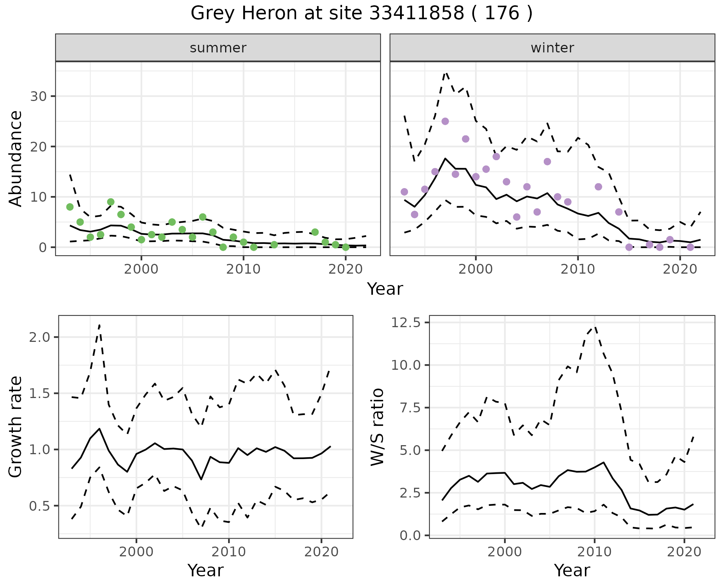Click the peak of W/S ratio upper dashed line
Viewport: 724px width, 588px height.
click(595, 326)
